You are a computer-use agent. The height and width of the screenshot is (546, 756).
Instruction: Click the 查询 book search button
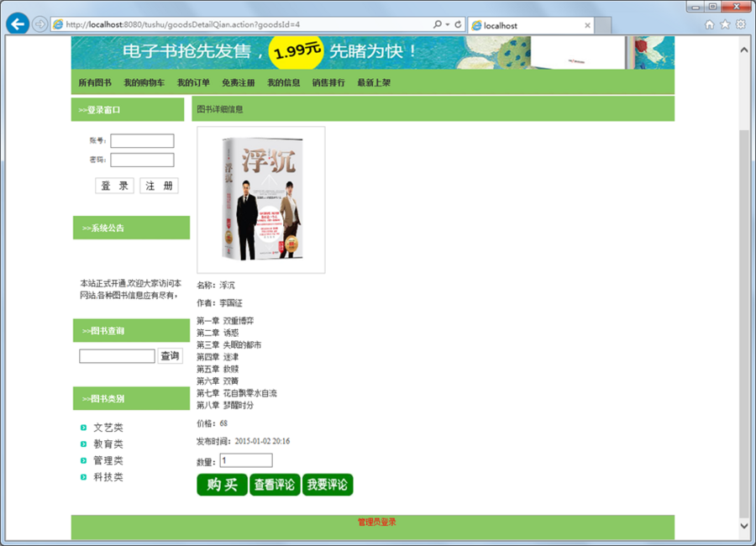coord(171,355)
